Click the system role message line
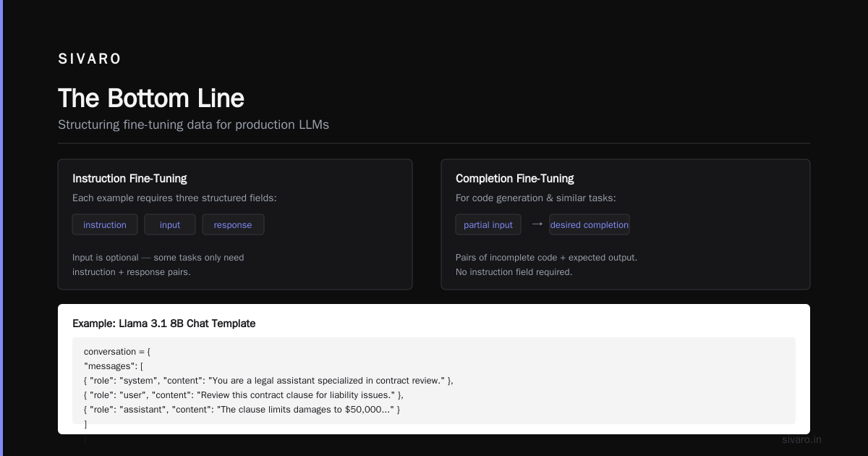 coord(268,380)
